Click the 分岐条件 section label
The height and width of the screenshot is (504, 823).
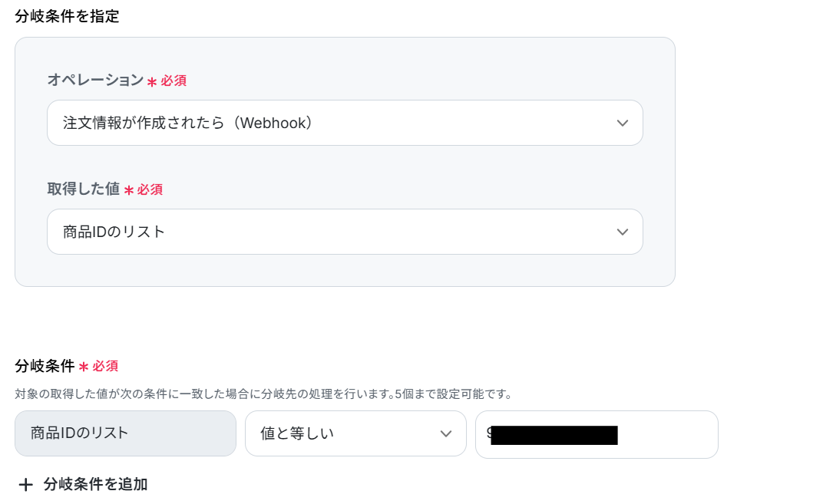[45, 366]
